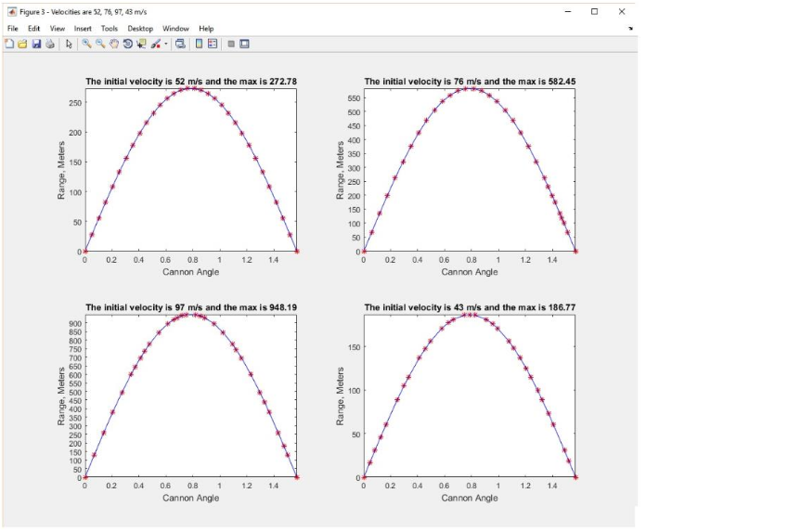Click 'Range, Meters' label of the 97 m/s plot
Image resolution: width=788 pixels, height=532 pixels.
(61, 396)
